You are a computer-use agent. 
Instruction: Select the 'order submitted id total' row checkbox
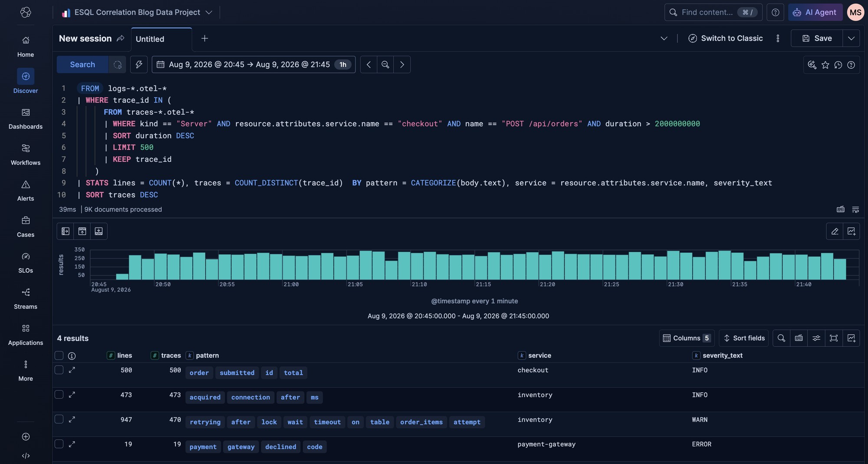pos(59,370)
